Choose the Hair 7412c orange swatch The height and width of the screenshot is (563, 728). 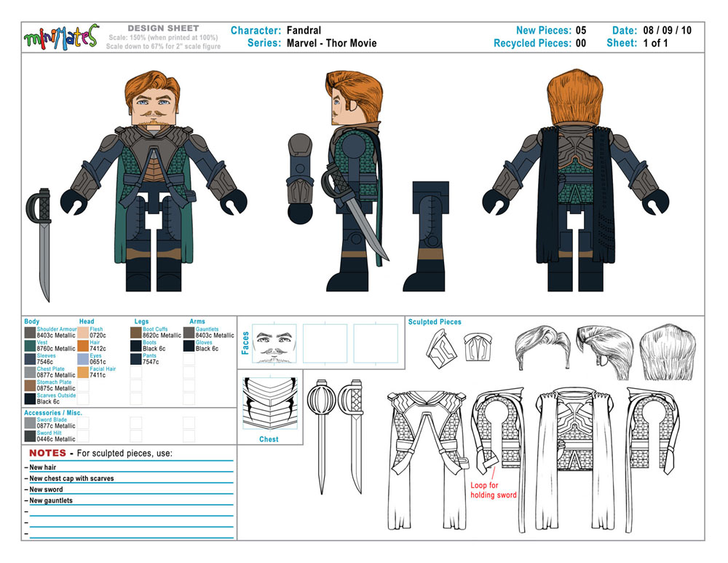coord(83,346)
